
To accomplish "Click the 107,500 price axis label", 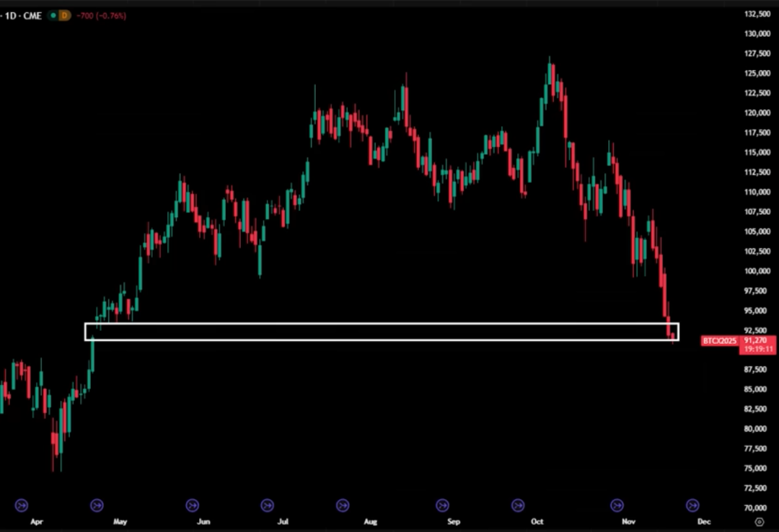I will tap(757, 212).
